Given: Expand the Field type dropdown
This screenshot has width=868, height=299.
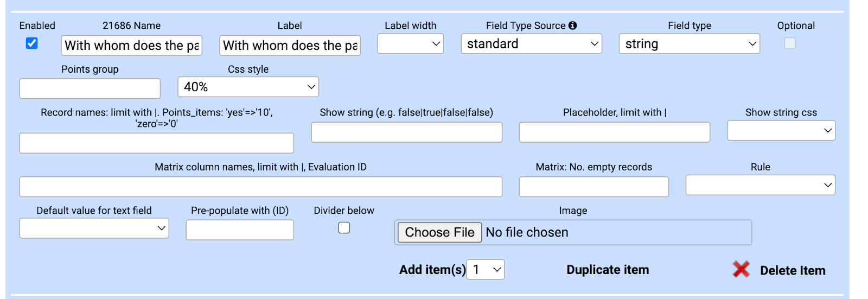Looking at the screenshot, I should pyautogui.click(x=690, y=44).
